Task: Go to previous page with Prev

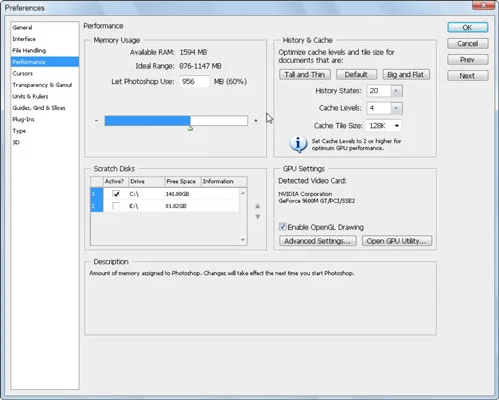Action: pyautogui.click(x=468, y=60)
